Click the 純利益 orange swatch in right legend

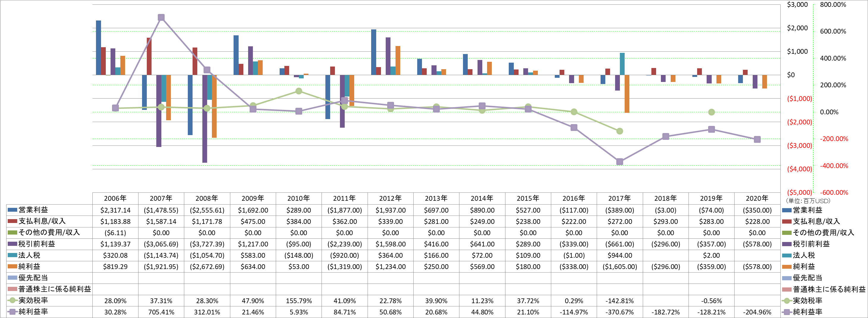(787, 267)
